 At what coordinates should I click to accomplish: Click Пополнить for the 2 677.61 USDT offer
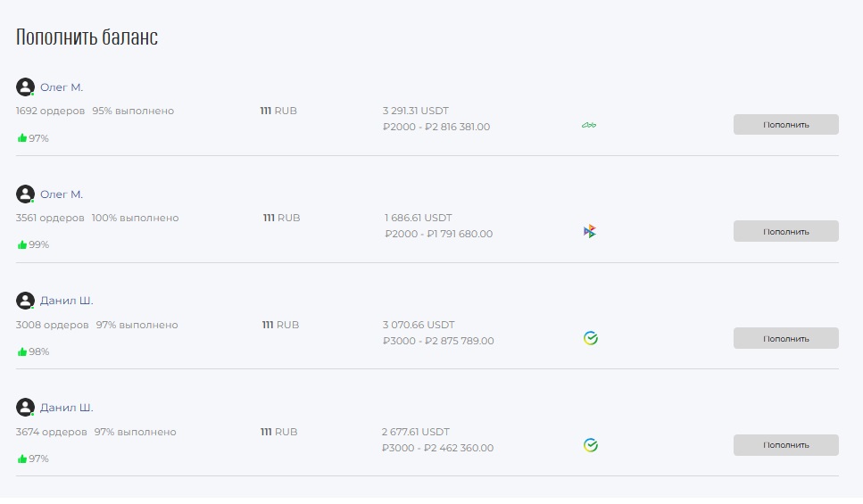786,445
